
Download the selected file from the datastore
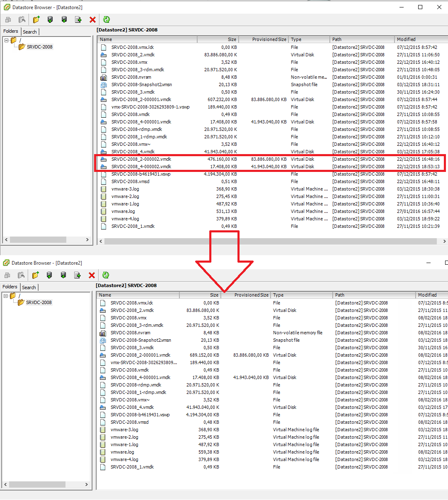(64, 19)
